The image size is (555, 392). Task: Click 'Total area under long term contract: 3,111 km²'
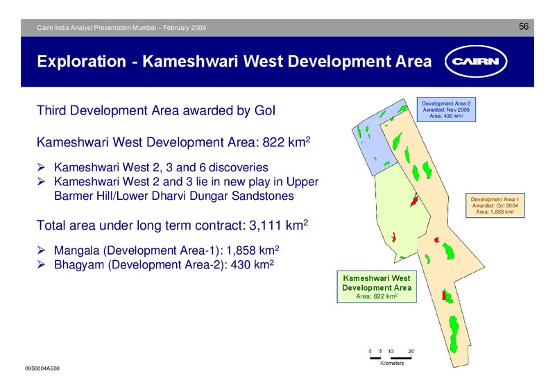coord(172,225)
